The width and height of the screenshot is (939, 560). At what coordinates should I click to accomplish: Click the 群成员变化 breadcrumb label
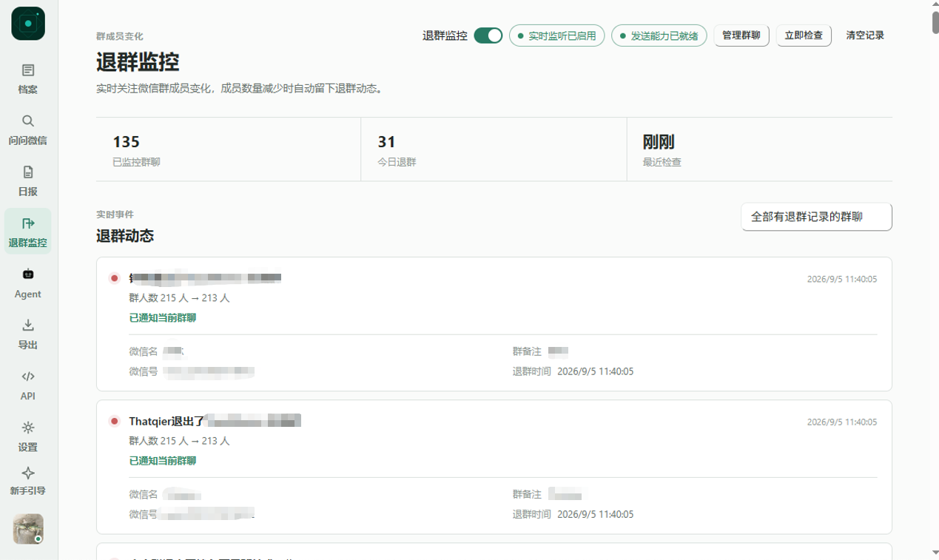point(120,36)
